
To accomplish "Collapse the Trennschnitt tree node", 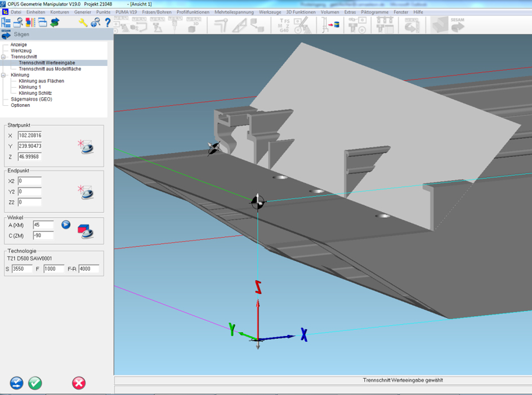I will [x=3, y=57].
